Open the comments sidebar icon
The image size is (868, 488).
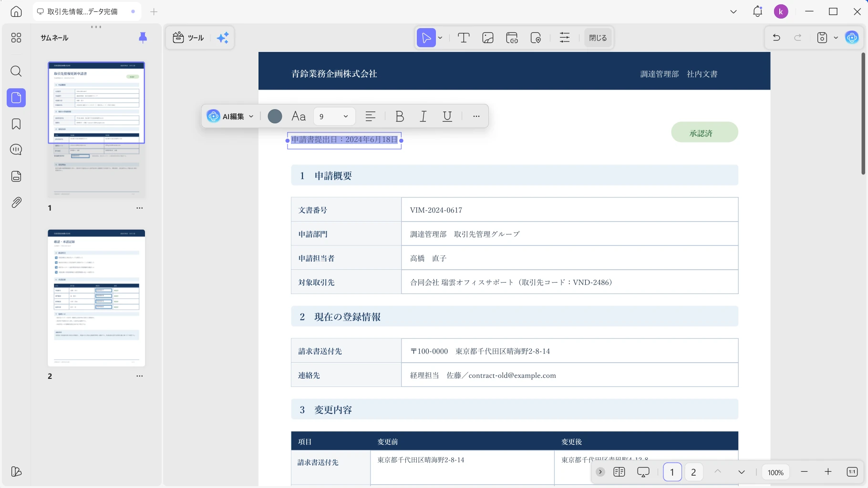(16, 150)
